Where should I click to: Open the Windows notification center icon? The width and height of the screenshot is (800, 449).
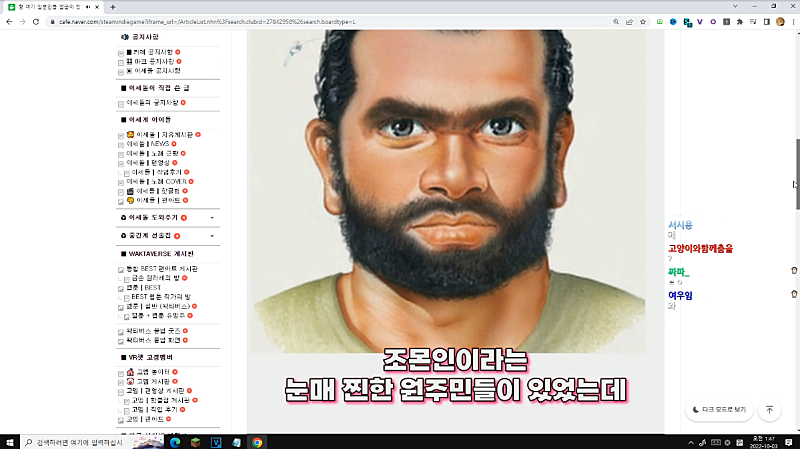coord(789,442)
